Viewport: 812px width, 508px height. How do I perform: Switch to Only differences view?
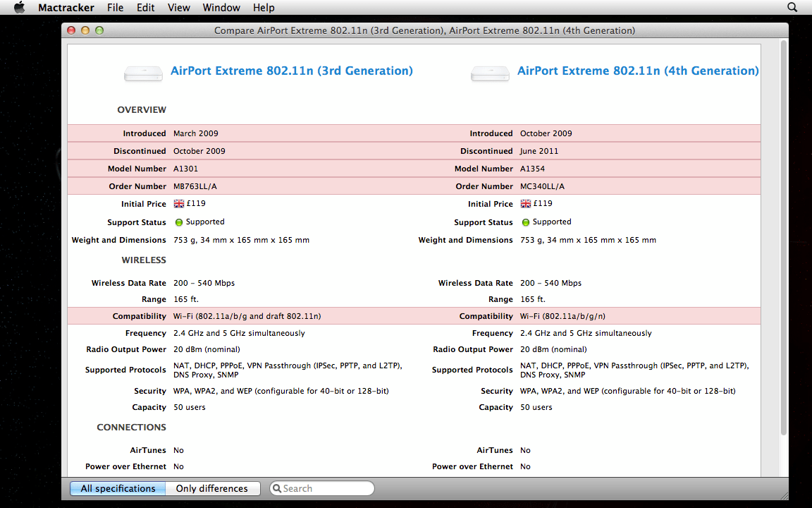point(211,488)
